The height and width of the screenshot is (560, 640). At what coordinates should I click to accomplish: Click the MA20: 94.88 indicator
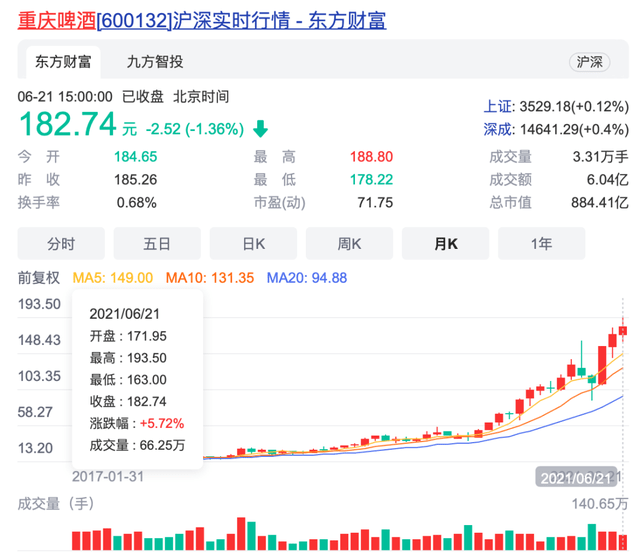point(307,278)
